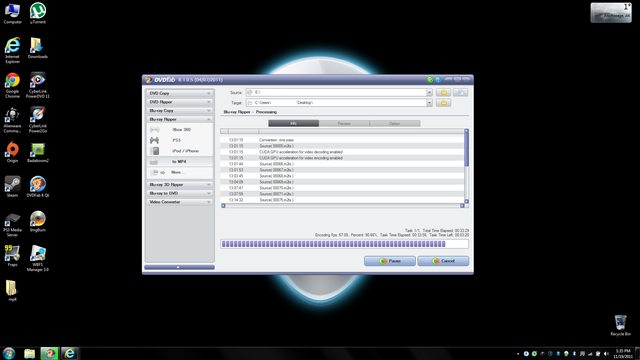The width and height of the screenshot is (640, 360).
Task: Switch to the Option tab
Action: click(x=395, y=123)
